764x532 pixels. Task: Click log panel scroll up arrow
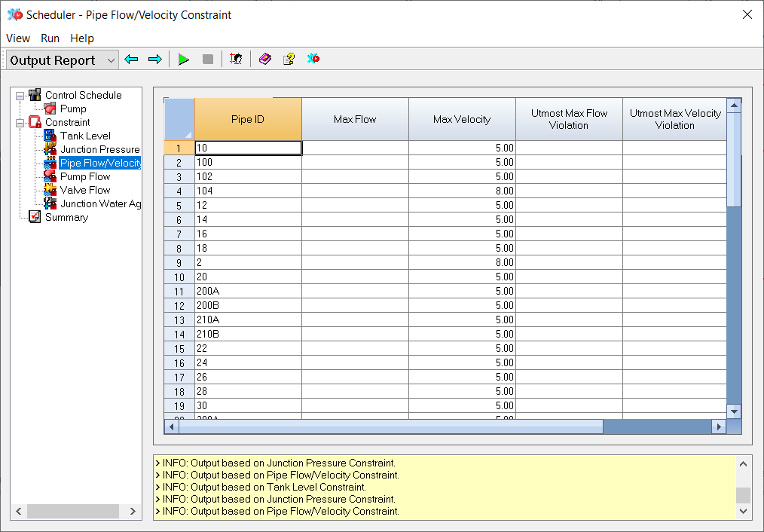coord(743,463)
